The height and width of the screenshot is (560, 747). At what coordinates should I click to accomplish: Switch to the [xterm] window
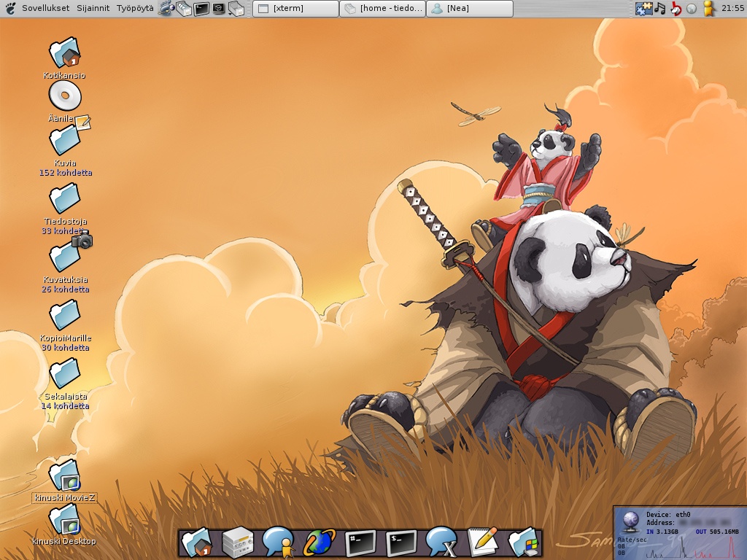[295, 8]
